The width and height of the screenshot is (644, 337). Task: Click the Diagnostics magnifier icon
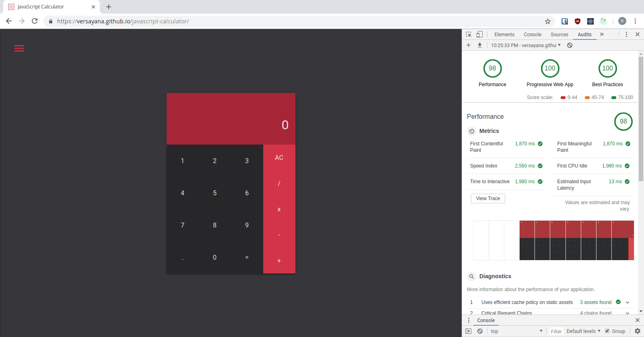pyautogui.click(x=472, y=277)
